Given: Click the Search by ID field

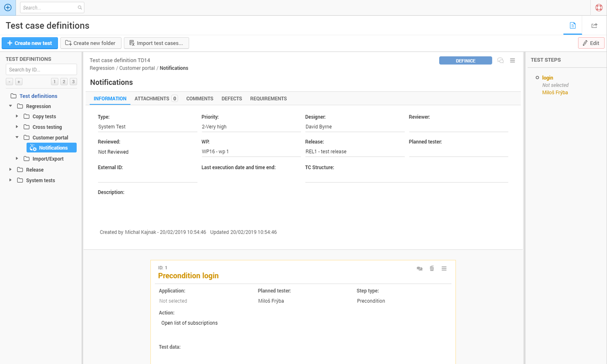Looking at the screenshot, I should point(41,70).
